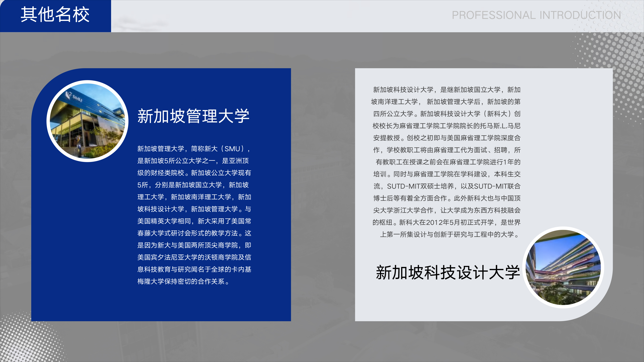Click the line 尖大学浙江大学合作
644x362 pixels.
tap(447, 210)
